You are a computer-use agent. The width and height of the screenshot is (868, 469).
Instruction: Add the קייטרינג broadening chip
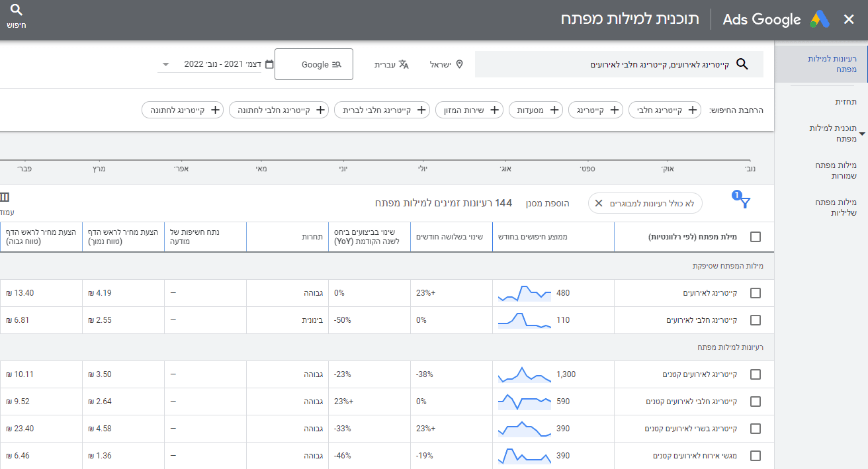tap(595, 110)
